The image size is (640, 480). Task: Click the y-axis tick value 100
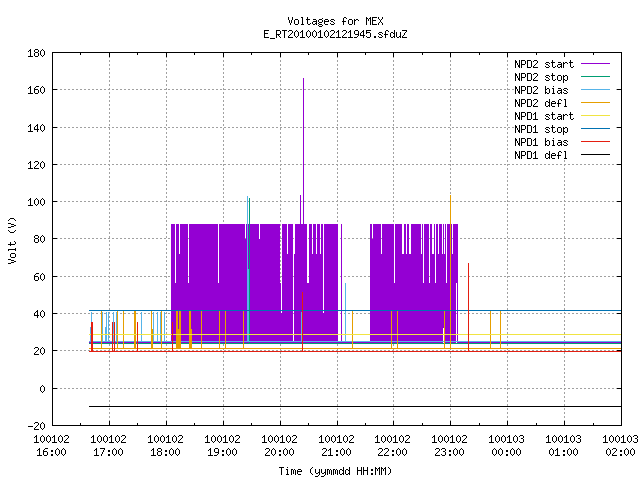pos(36,202)
